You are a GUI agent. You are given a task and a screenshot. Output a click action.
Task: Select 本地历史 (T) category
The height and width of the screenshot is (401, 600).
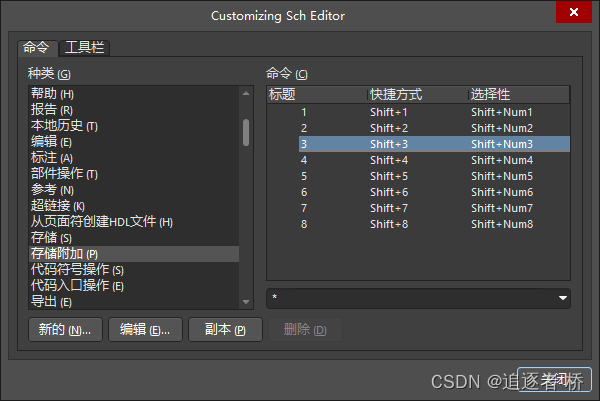point(64,126)
